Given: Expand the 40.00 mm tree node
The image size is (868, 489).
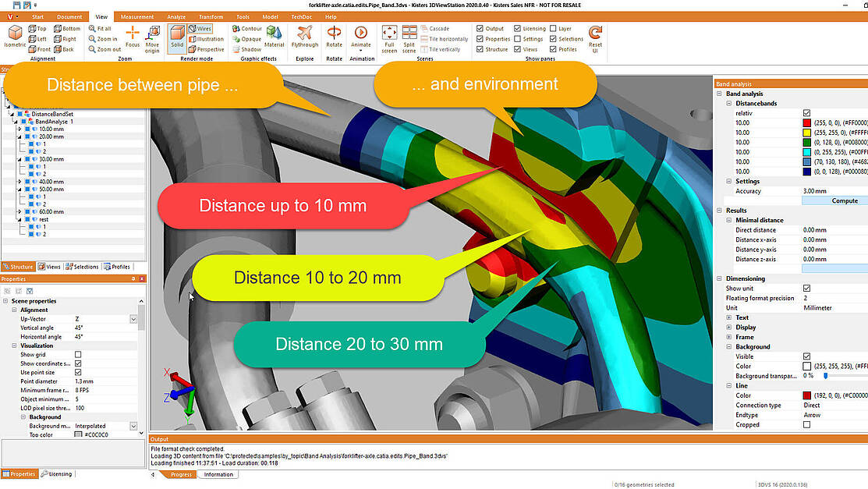Looking at the screenshot, I should pyautogui.click(x=20, y=182).
